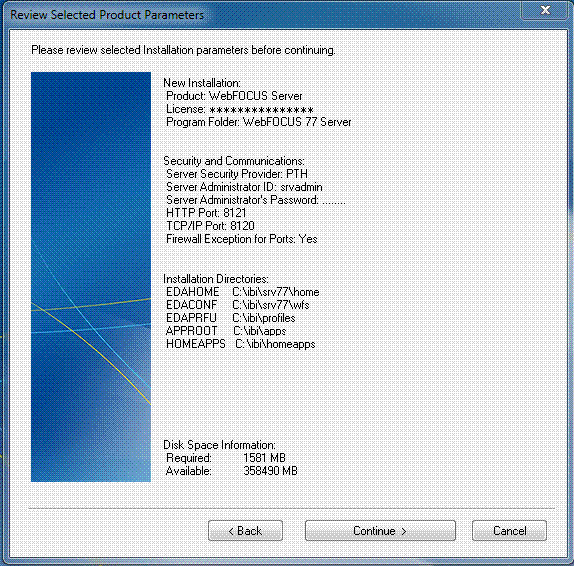The height and width of the screenshot is (566, 574).
Task: Click the 'New Installation:' heading
Action: tap(202, 83)
